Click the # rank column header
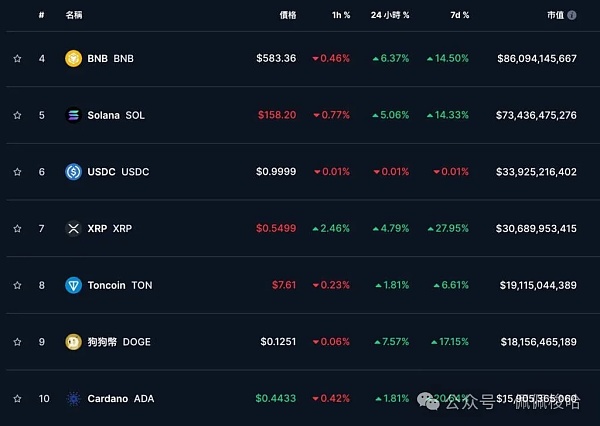The image size is (600, 426). (41, 16)
